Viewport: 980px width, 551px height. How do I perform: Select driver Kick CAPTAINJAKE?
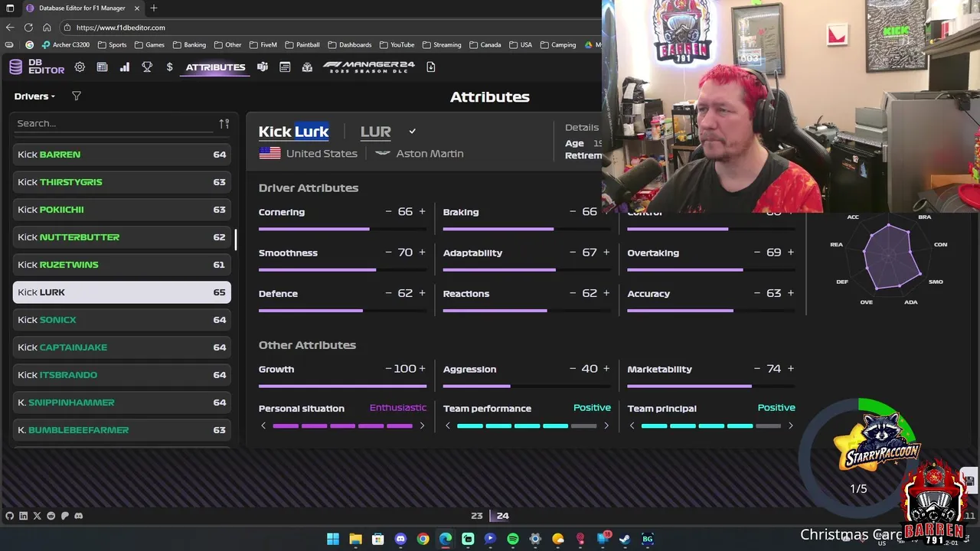click(122, 347)
